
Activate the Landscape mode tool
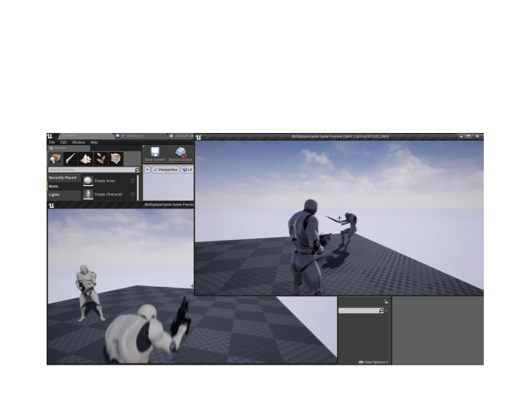85,157
